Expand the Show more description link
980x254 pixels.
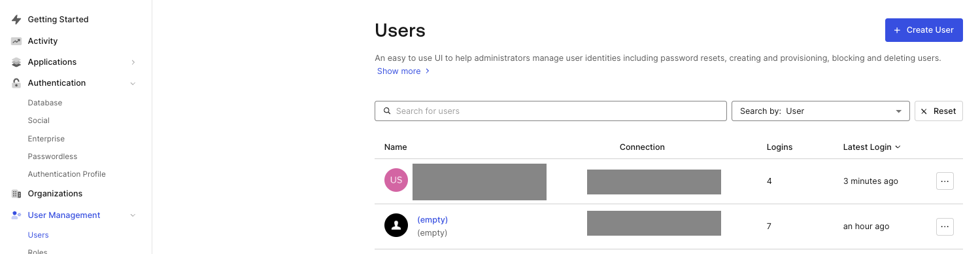[x=403, y=71]
